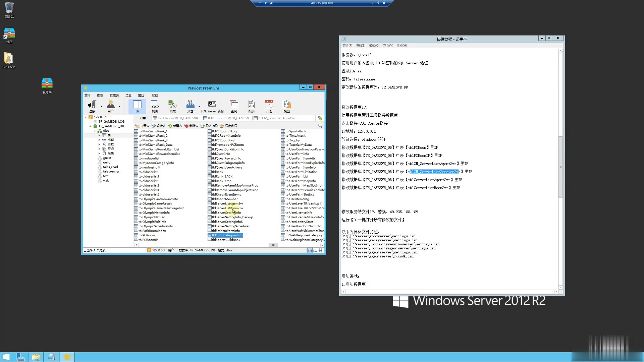This screenshot has width=644, height=362.
Task: Open File Explorer from the taskbar
Action: [x=36, y=357]
